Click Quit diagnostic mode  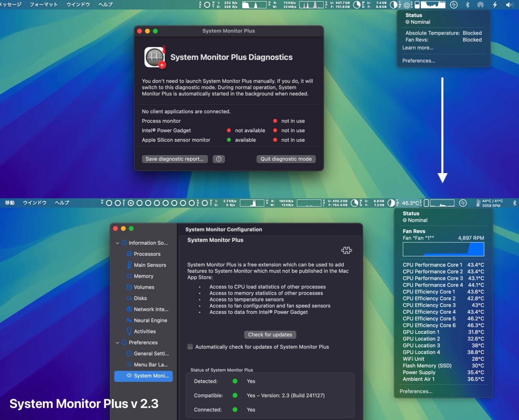pos(286,159)
